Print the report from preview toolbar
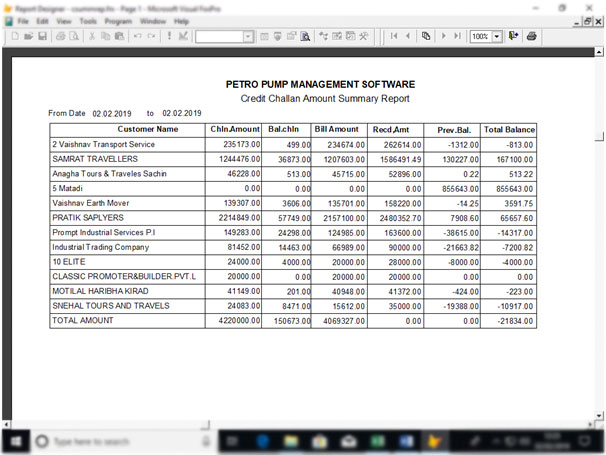This screenshot has height=455, width=606. (x=532, y=36)
